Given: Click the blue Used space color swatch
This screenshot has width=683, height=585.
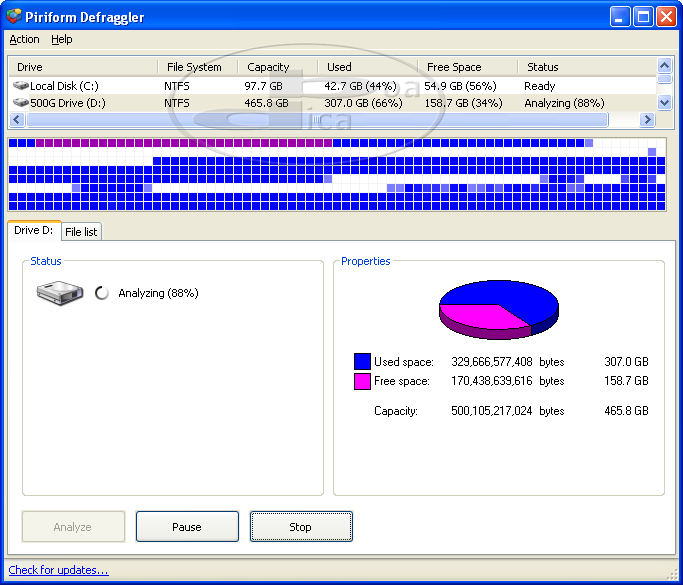Looking at the screenshot, I should 362,362.
